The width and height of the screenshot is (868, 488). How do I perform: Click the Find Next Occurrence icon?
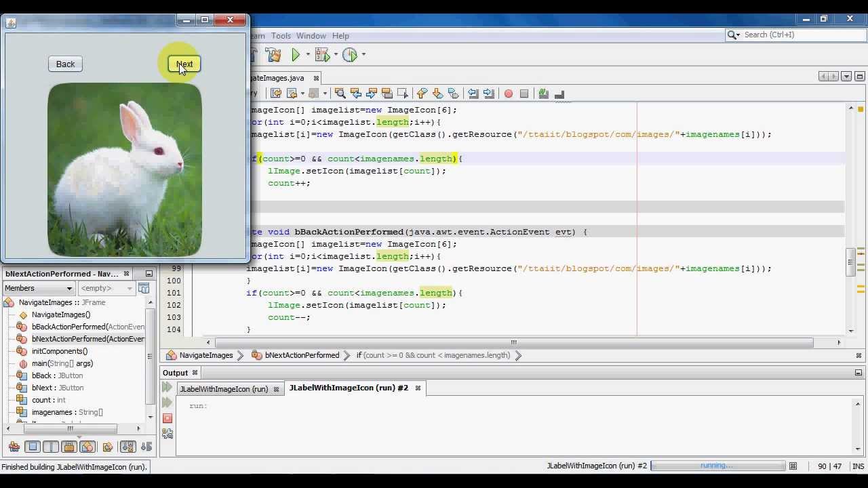(372, 94)
